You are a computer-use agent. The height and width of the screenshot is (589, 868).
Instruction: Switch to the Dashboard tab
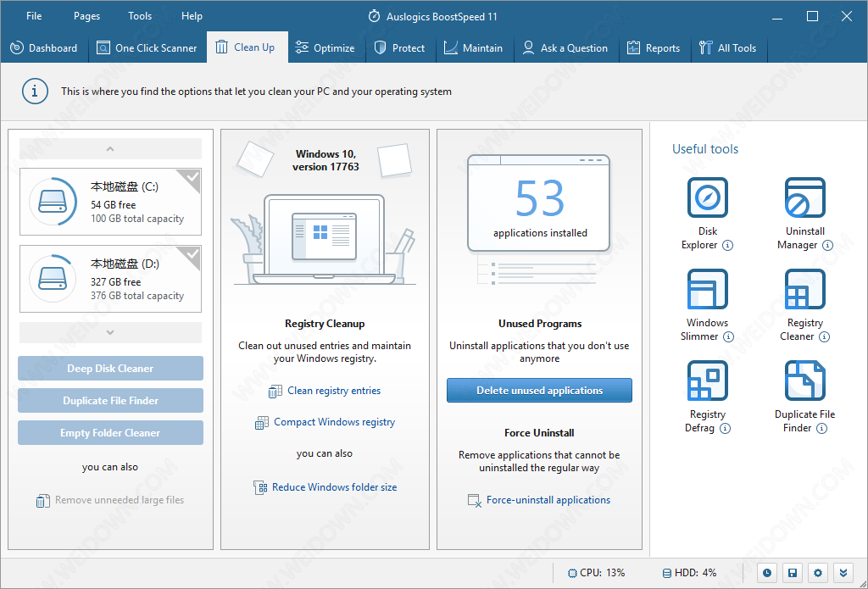tap(44, 47)
